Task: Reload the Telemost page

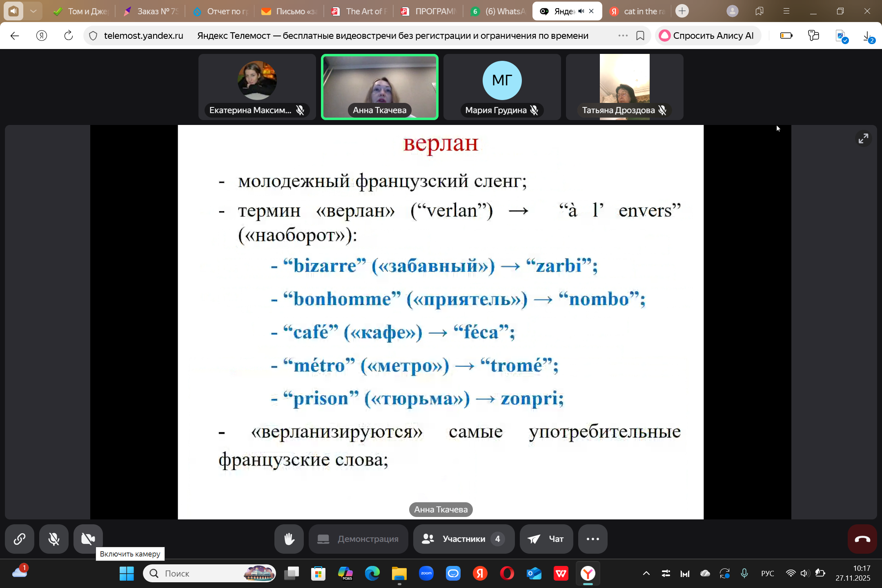Action: pos(69,36)
